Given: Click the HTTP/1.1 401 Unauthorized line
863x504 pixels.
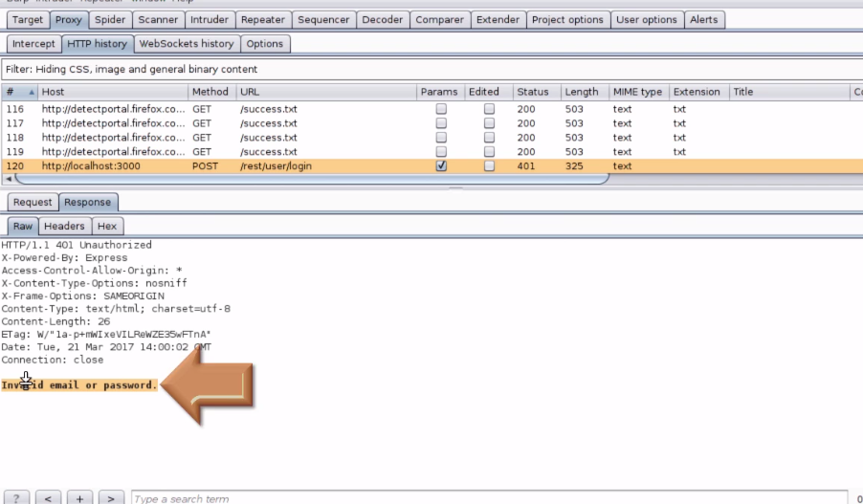Looking at the screenshot, I should [x=77, y=245].
